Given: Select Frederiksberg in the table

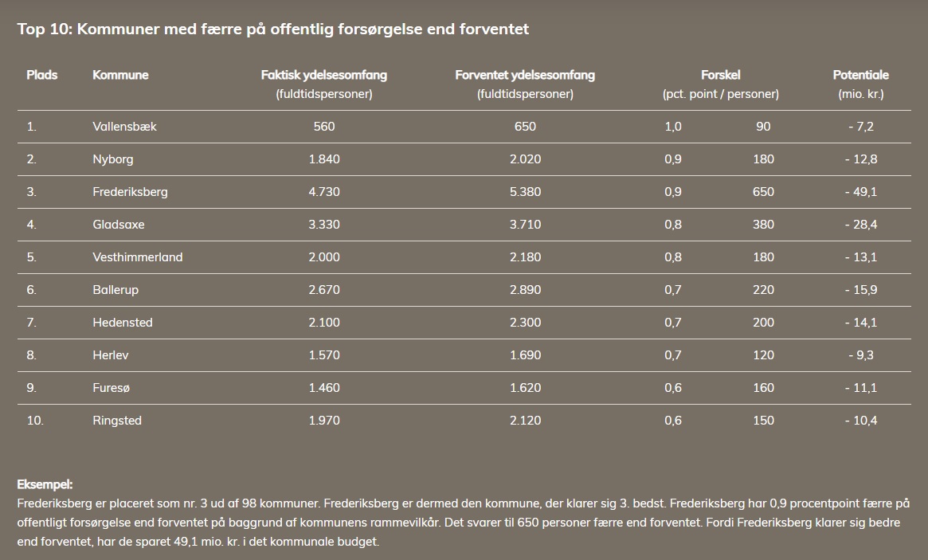Looking at the screenshot, I should point(130,192).
